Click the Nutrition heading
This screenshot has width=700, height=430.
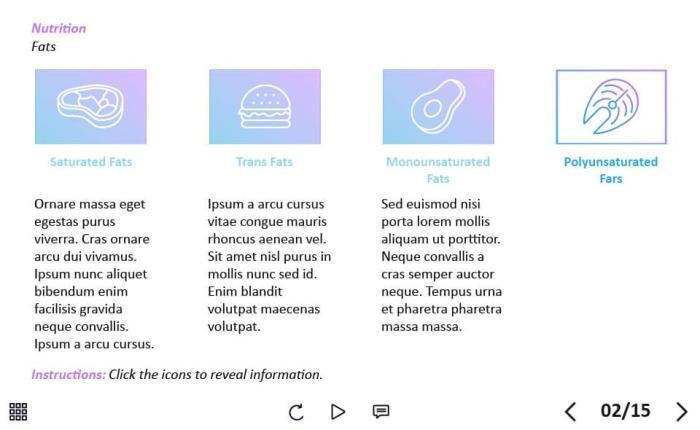point(58,28)
